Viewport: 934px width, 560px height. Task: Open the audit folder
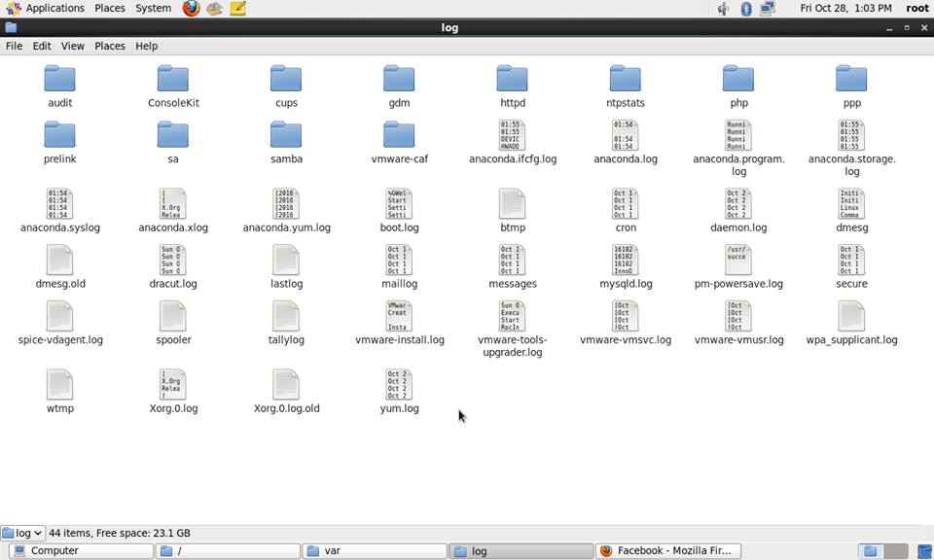(59, 79)
